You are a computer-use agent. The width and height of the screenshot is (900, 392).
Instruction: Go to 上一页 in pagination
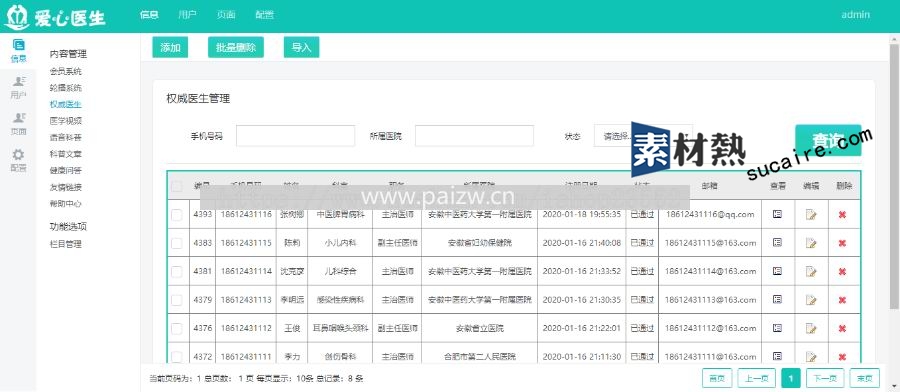click(757, 378)
